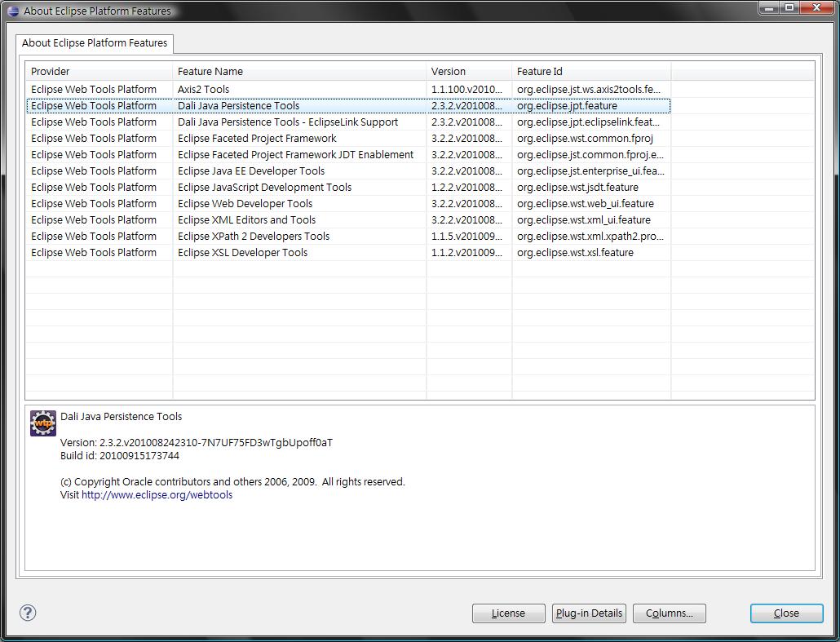Viewport: 840px width, 642px height.
Task: Select Eclipse JavaScript Development Tools feature
Action: coord(348,187)
